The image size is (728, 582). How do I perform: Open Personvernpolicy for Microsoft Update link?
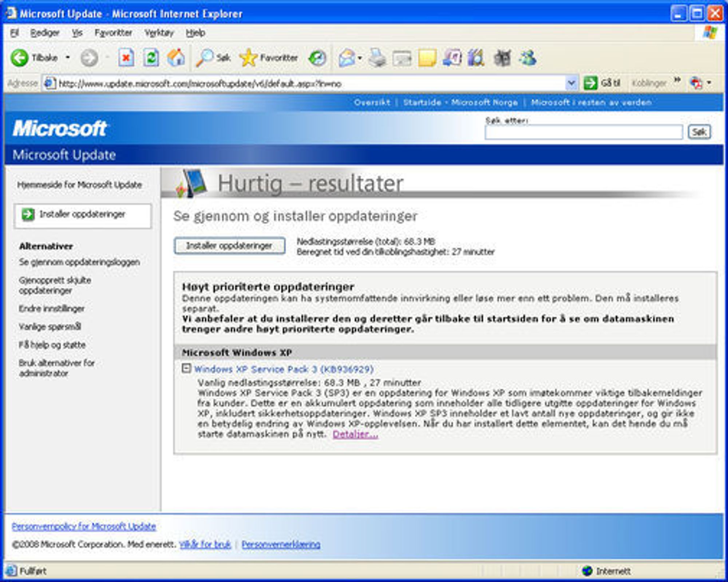[x=84, y=526]
